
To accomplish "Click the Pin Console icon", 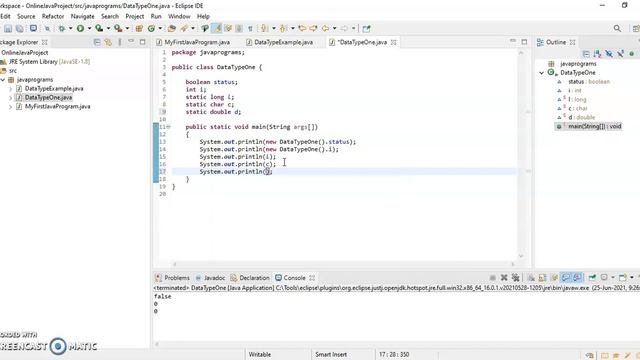I will [x=592, y=278].
